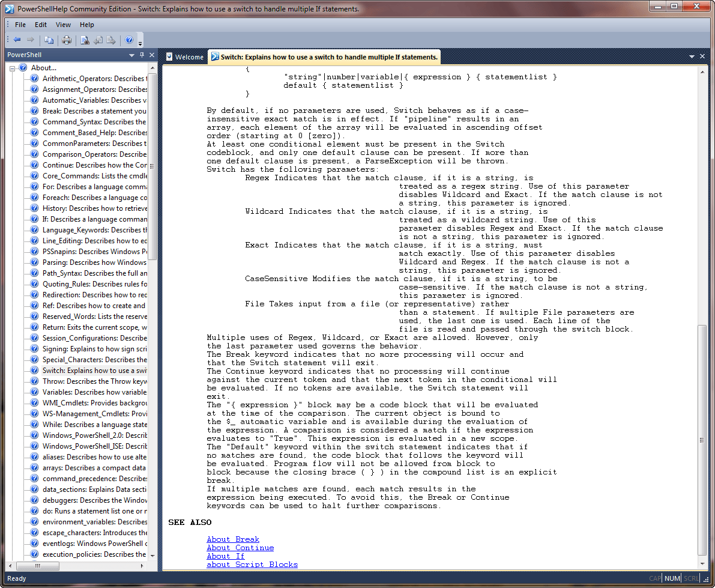The image size is (715, 588).
Task: Open the View menu
Action: click(x=63, y=25)
